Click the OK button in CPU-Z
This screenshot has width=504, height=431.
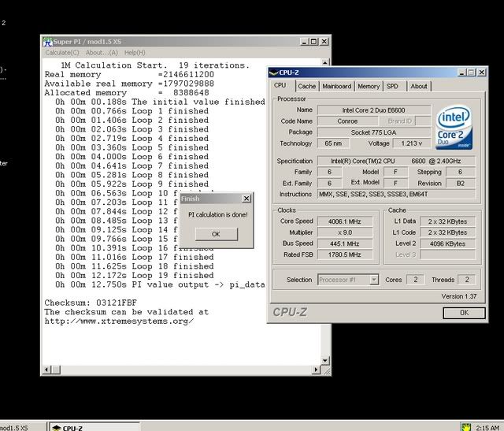462,313
